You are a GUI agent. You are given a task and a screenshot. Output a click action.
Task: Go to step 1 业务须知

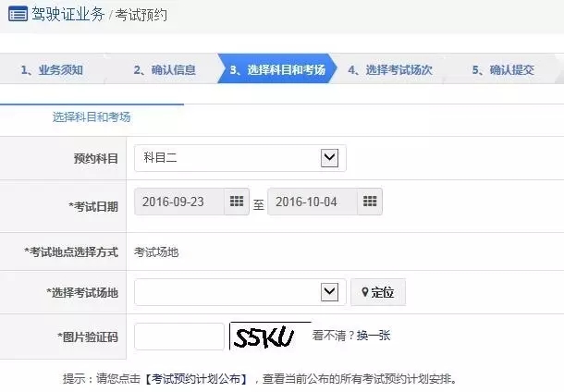[52, 69]
